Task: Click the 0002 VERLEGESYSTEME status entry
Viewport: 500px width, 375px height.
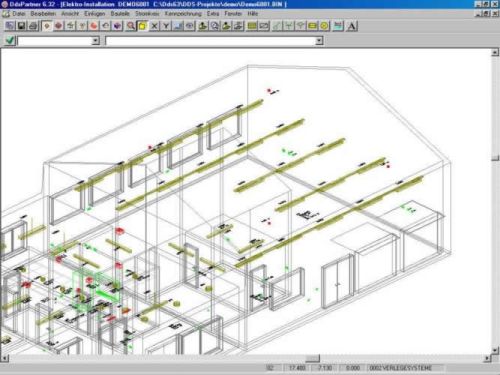Action: (401, 368)
